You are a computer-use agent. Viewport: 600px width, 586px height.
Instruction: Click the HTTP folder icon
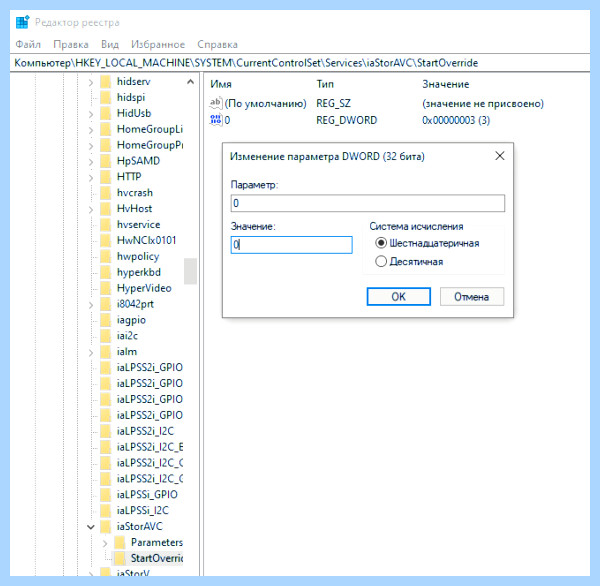tap(106, 177)
